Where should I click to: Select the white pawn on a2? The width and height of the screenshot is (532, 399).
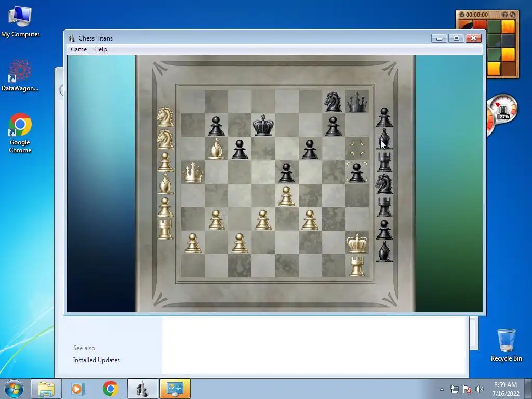tap(193, 243)
